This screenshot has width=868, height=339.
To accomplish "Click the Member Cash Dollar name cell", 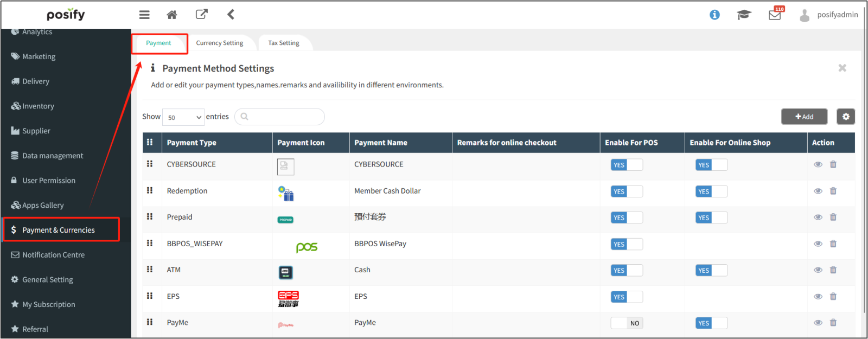I will pyautogui.click(x=387, y=191).
